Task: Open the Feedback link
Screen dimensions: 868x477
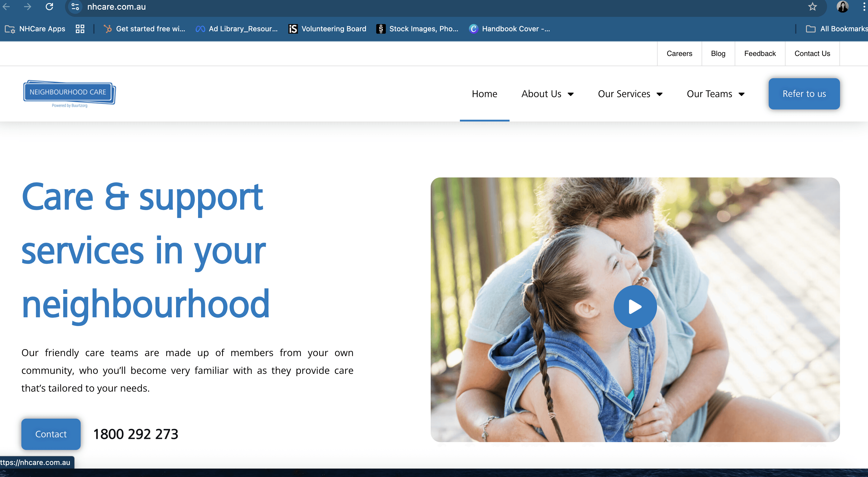Action: point(760,54)
